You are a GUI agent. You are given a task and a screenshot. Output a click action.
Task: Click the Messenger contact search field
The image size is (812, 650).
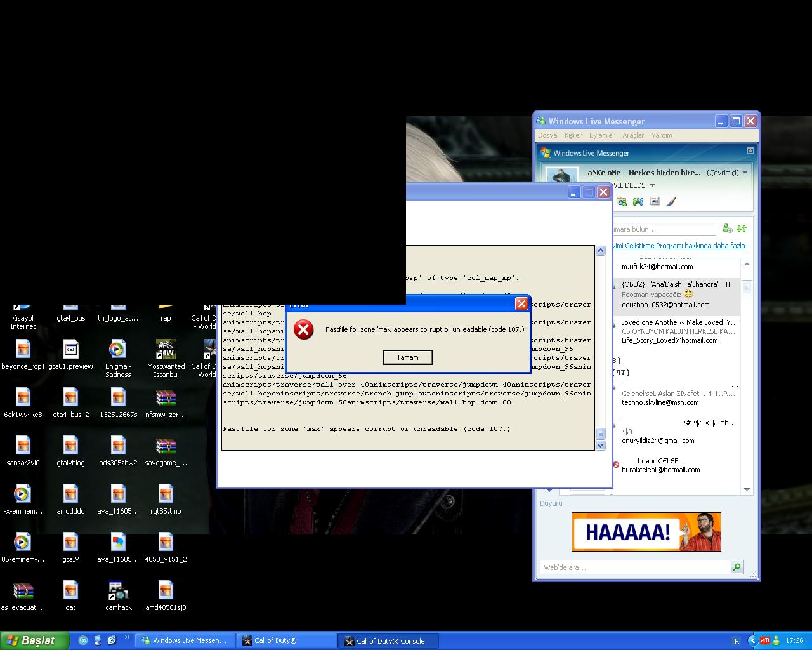pos(663,229)
